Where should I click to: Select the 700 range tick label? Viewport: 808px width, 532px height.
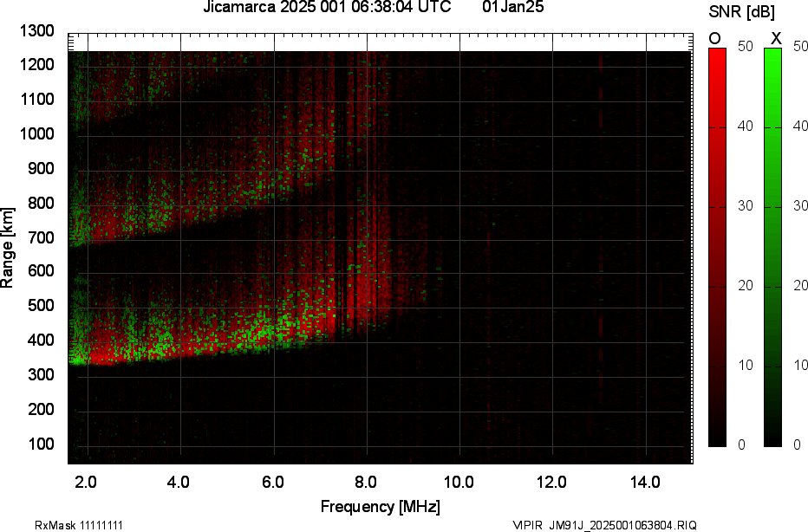coord(41,237)
